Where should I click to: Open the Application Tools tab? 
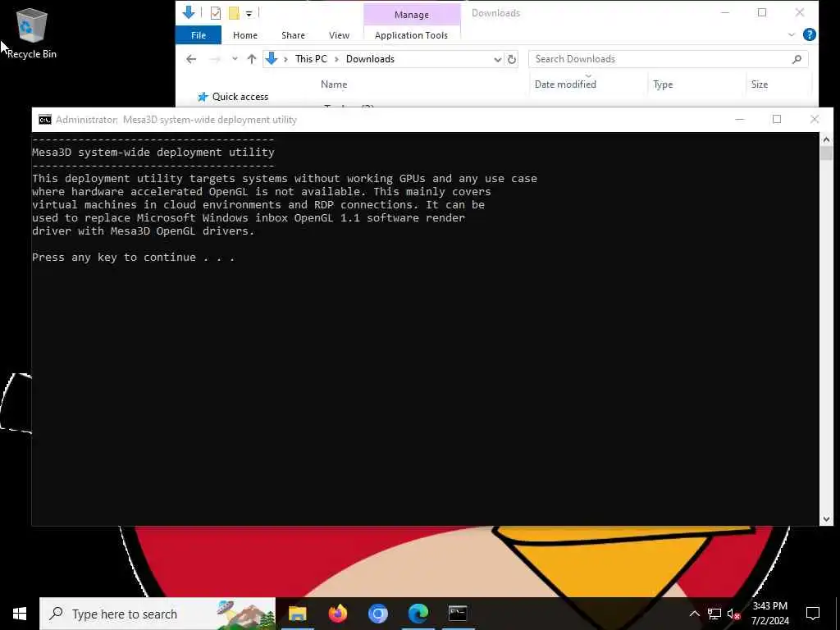[412, 35]
